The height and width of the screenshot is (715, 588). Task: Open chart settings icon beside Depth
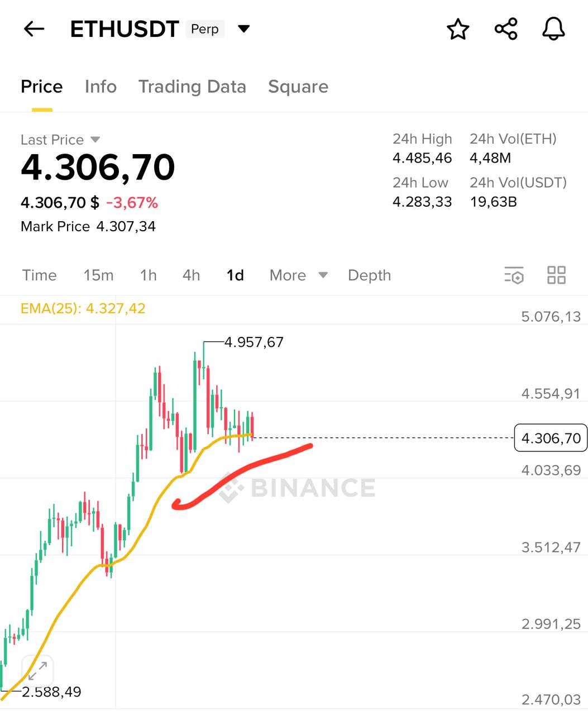(514, 275)
